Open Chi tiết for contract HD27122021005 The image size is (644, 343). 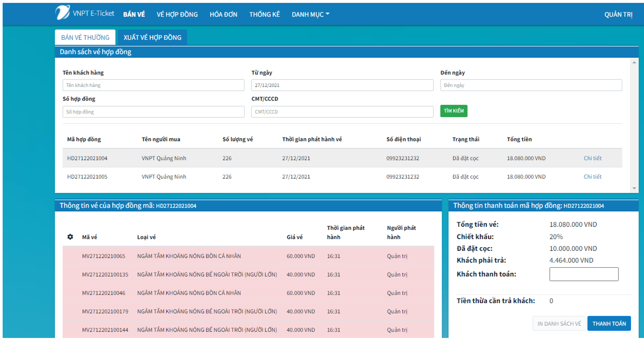click(x=593, y=176)
